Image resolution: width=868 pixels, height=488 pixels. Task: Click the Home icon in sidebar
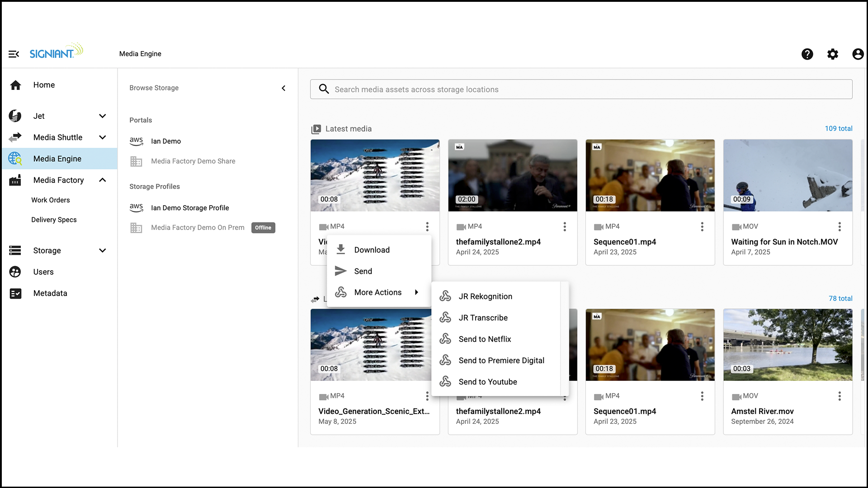[x=15, y=85]
